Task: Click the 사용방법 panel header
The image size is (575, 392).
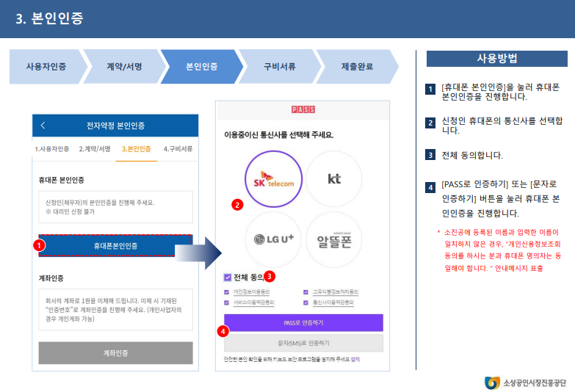Action: tap(497, 59)
